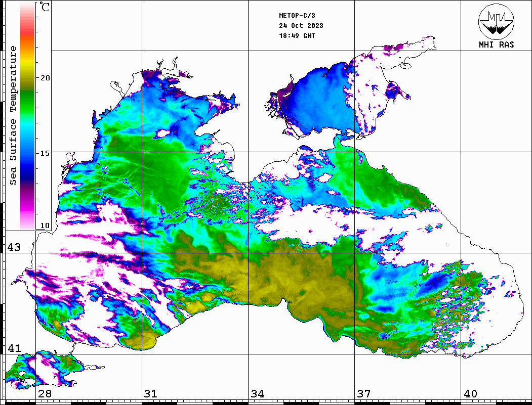Click the 20 mark on temperature scale
This screenshot has height=405, width=532.
[45, 78]
